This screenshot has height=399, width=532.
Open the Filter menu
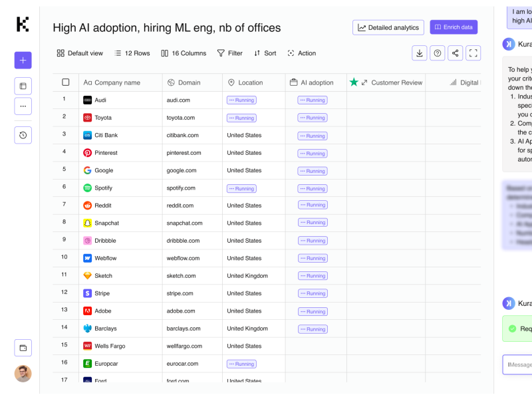click(230, 53)
